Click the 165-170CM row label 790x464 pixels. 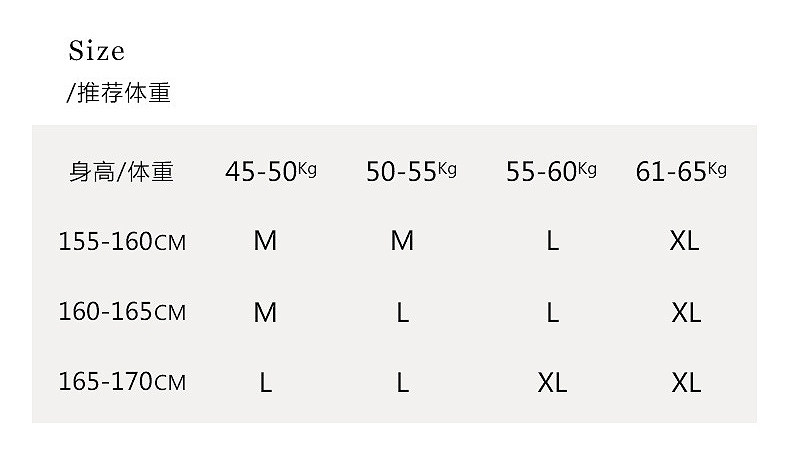122,382
